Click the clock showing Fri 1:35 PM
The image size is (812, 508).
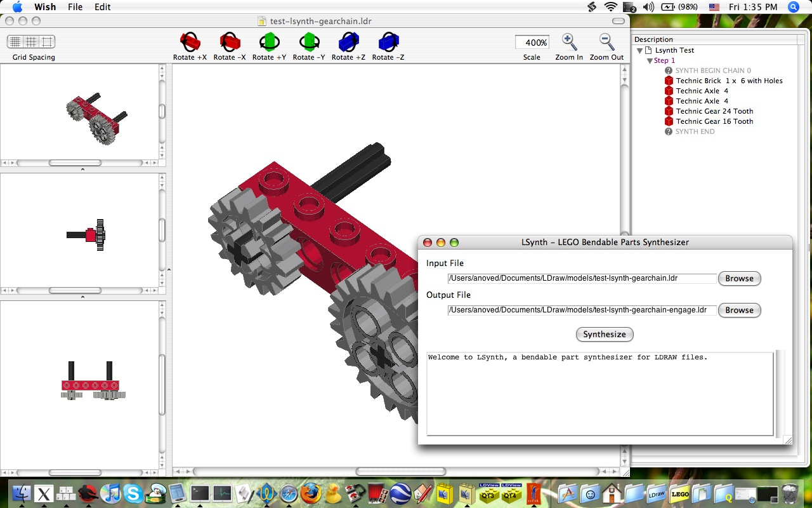pos(753,7)
